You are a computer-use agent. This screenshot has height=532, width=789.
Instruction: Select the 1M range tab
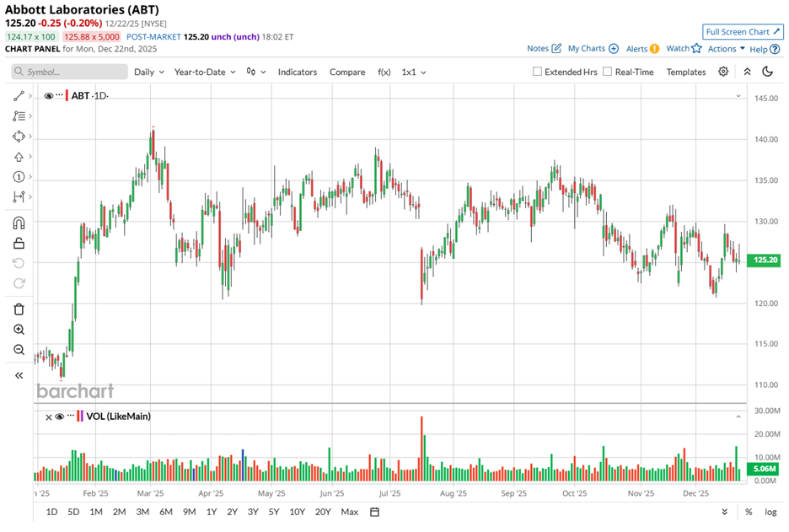(x=95, y=512)
